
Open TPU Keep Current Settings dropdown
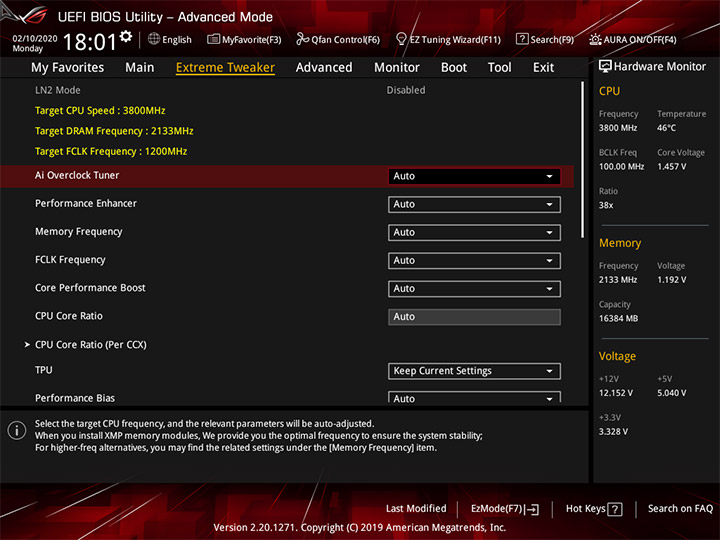(474, 371)
